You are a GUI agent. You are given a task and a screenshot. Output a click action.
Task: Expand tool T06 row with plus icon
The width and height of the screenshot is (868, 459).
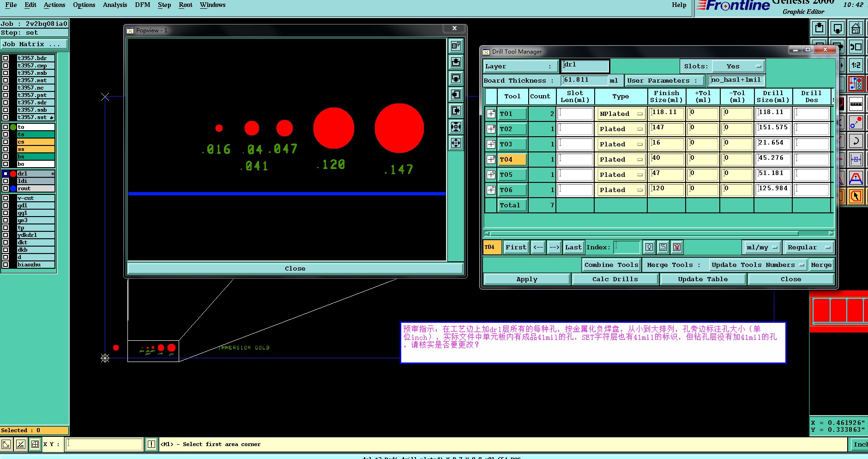point(491,190)
